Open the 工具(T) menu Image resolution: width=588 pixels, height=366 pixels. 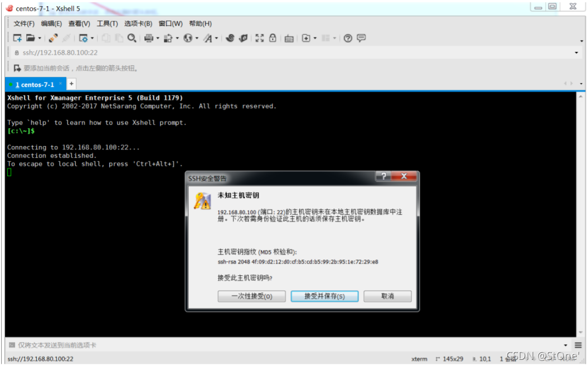pyautogui.click(x=107, y=23)
